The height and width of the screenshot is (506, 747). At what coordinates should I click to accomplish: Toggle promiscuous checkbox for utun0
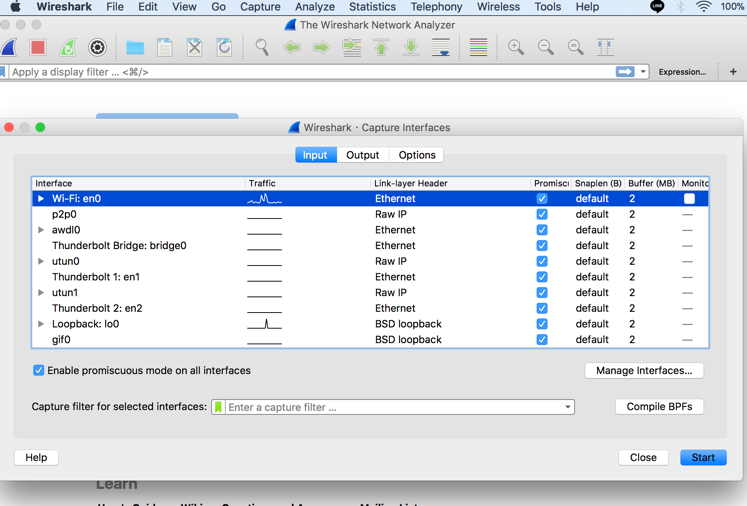542,262
